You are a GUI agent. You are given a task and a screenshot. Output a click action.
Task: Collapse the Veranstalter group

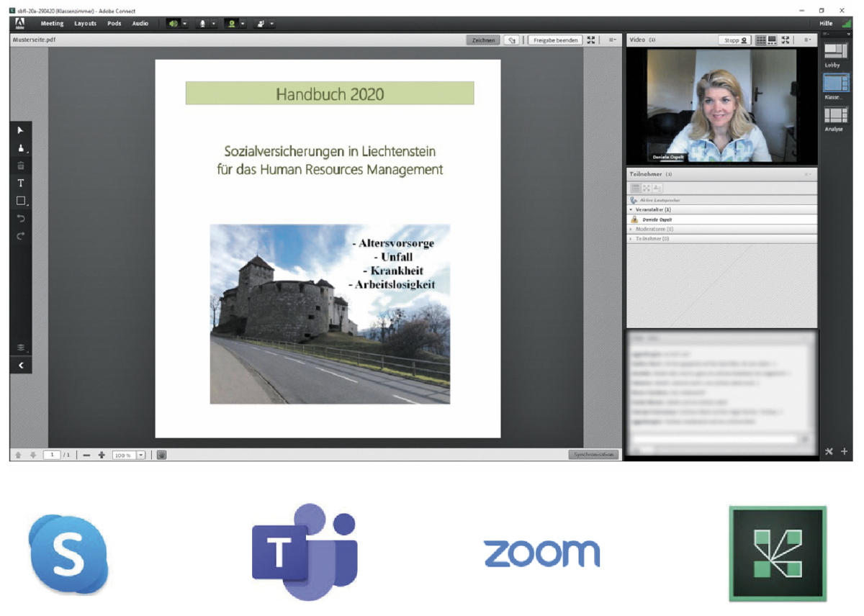631,209
